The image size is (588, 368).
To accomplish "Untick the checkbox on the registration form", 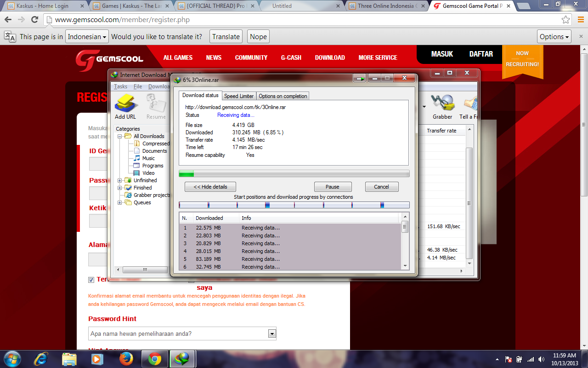I will 91,280.
